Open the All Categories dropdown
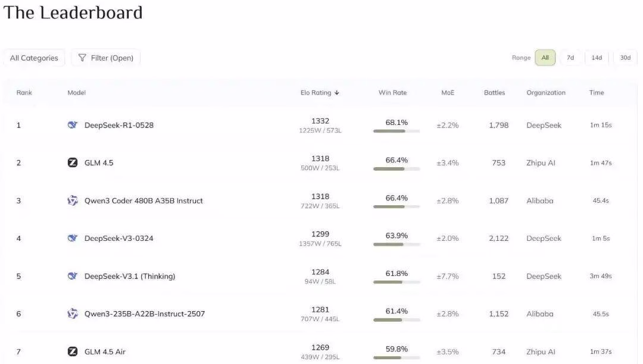The width and height of the screenshot is (643, 364). click(x=34, y=58)
